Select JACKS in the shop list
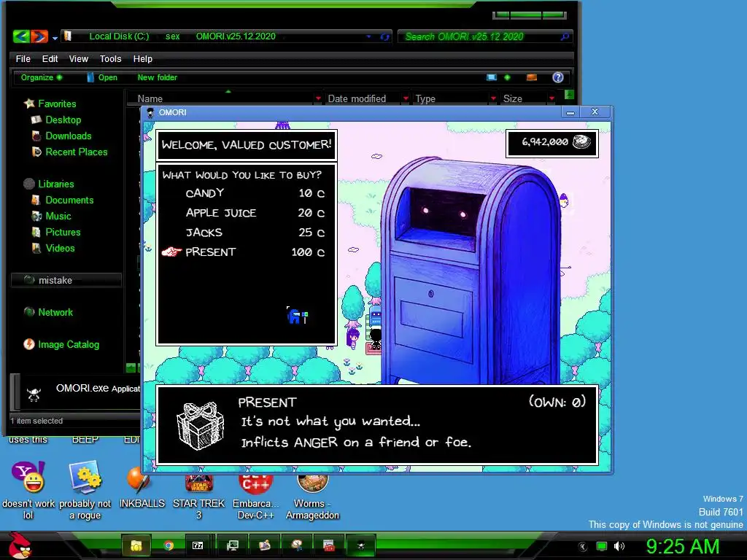This screenshot has width=747, height=560. pyautogui.click(x=204, y=233)
